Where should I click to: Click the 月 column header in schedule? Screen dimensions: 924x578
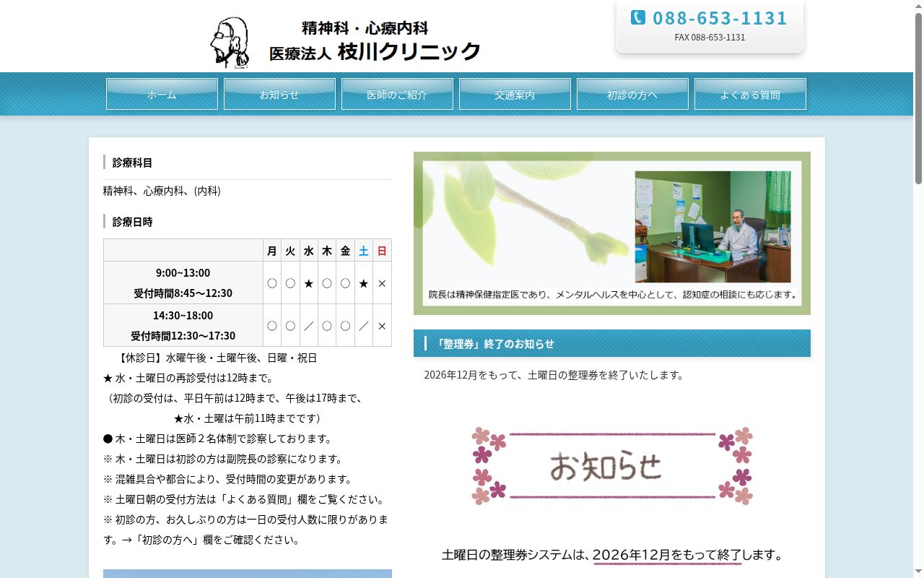click(272, 251)
